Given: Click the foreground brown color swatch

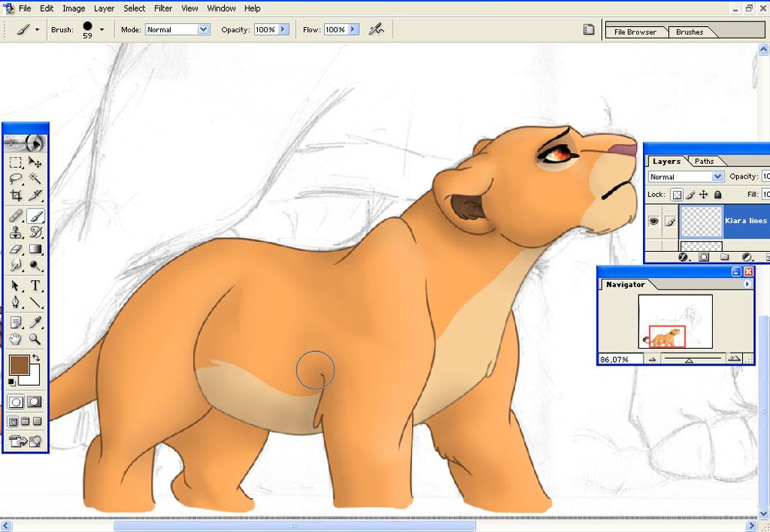Looking at the screenshot, I should 19,366.
